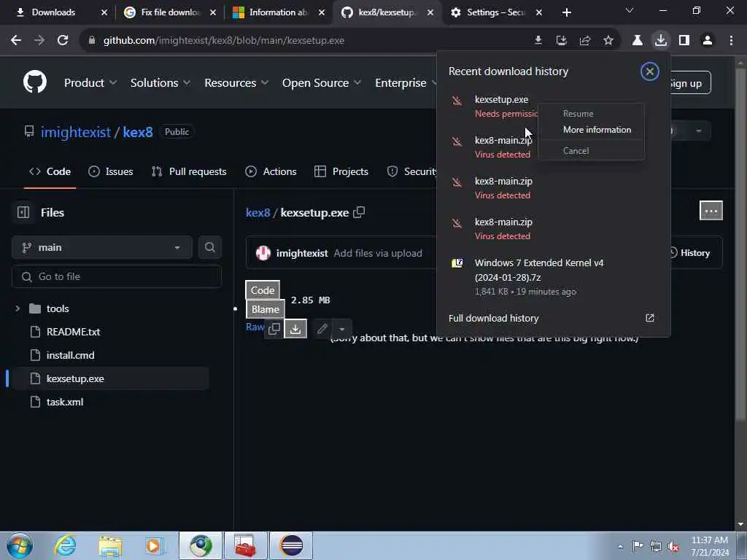Switch to the Settings – Security browser tab
Screen dimensions: 747x560
click(x=496, y=12)
